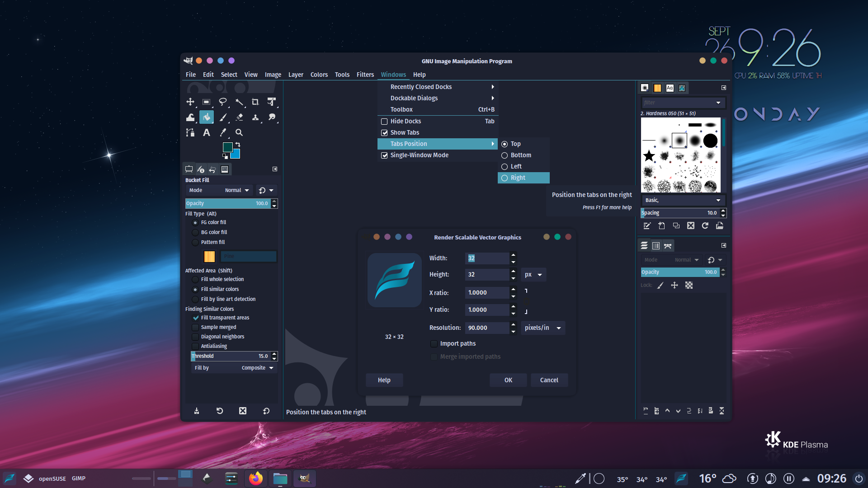Click OK in Render SVG dialog
The image size is (868, 488).
[508, 380]
